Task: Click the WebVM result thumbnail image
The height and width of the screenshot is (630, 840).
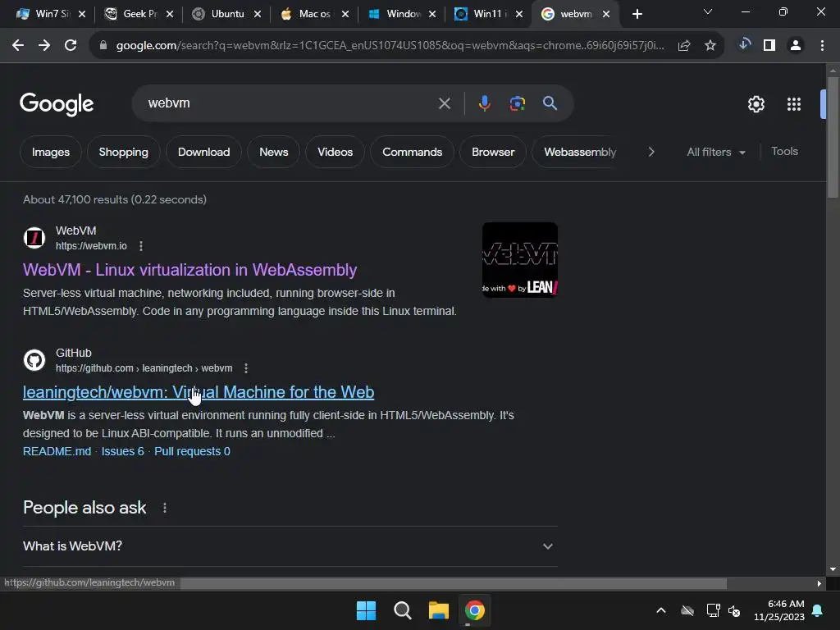Action: coord(520,260)
